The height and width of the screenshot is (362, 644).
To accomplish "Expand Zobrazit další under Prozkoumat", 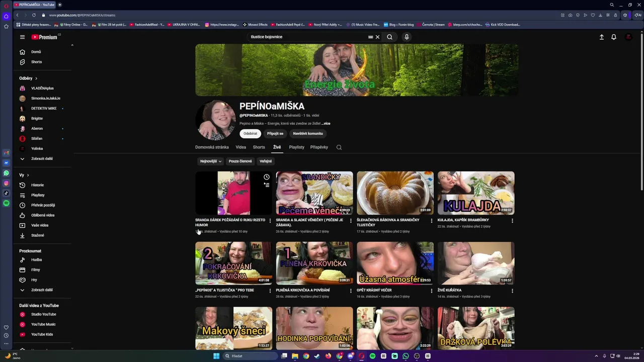I will point(42,290).
